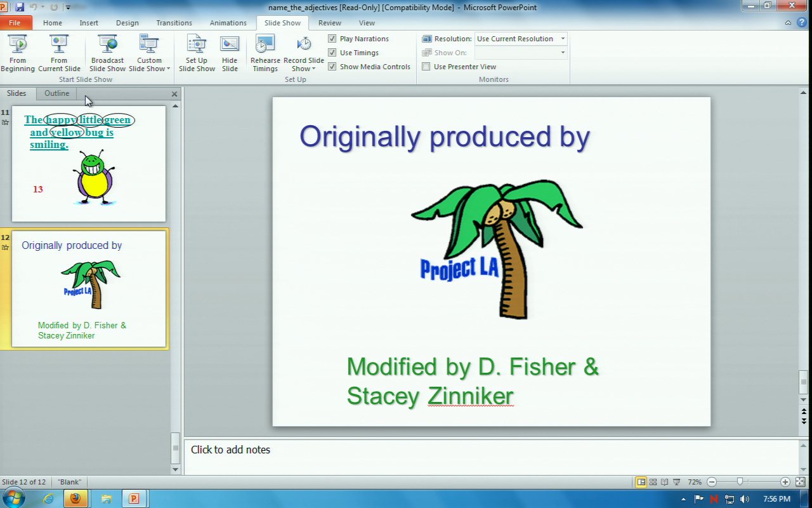Expand the Resolution dropdown
The image size is (812, 508).
tap(562, 39)
